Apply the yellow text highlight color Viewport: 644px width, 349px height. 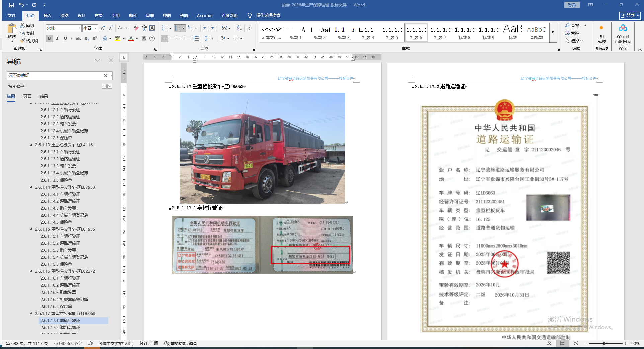(117, 38)
